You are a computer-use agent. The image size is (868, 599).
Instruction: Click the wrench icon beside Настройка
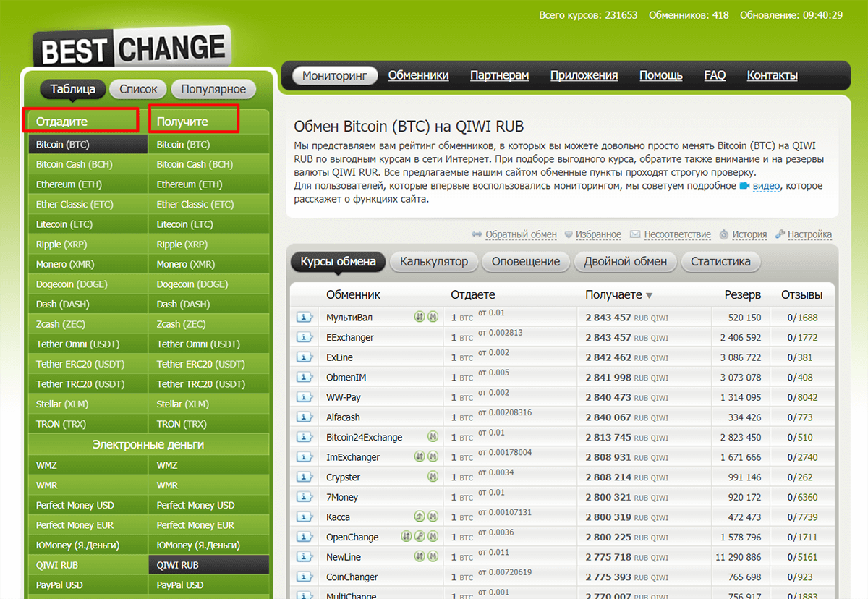(x=780, y=234)
